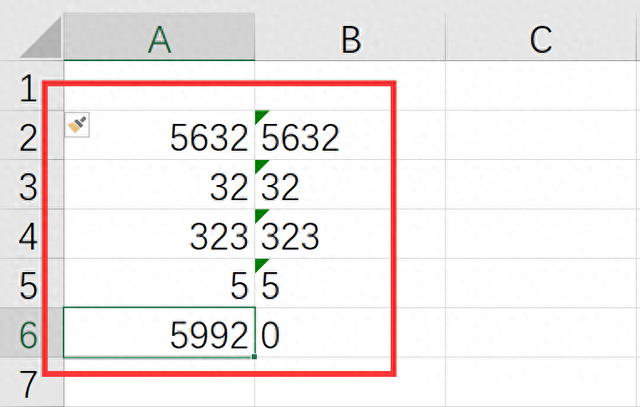This screenshot has height=407, width=640.
Task: Click the fill handle of cell A6
Action: click(254, 357)
